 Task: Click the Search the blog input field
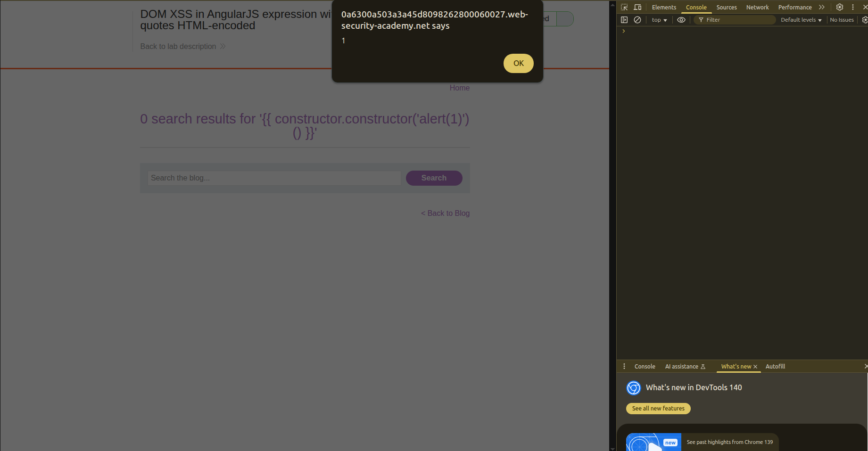point(274,178)
